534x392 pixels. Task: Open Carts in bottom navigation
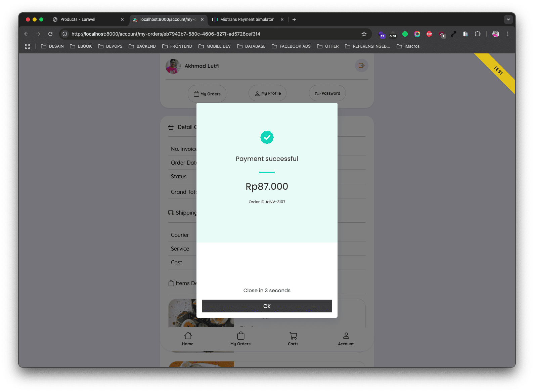tap(293, 339)
